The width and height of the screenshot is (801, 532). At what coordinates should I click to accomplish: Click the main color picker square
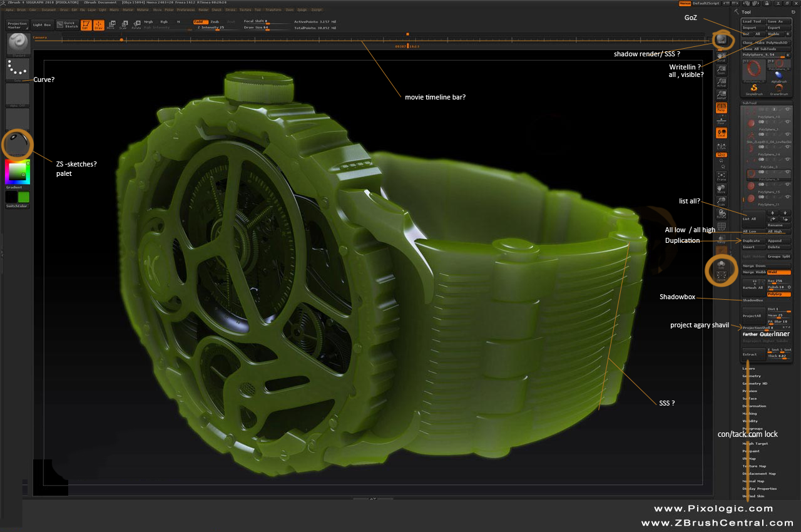click(x=17, y=171)
